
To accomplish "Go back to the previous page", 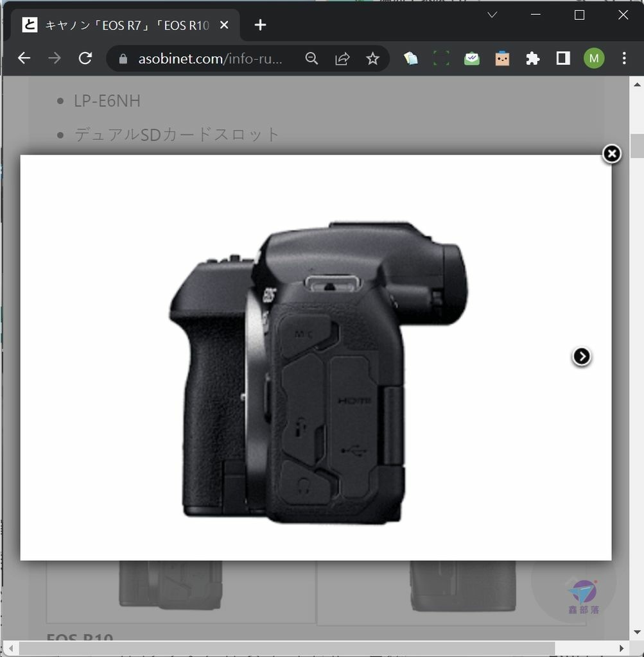I will [24, 58].
